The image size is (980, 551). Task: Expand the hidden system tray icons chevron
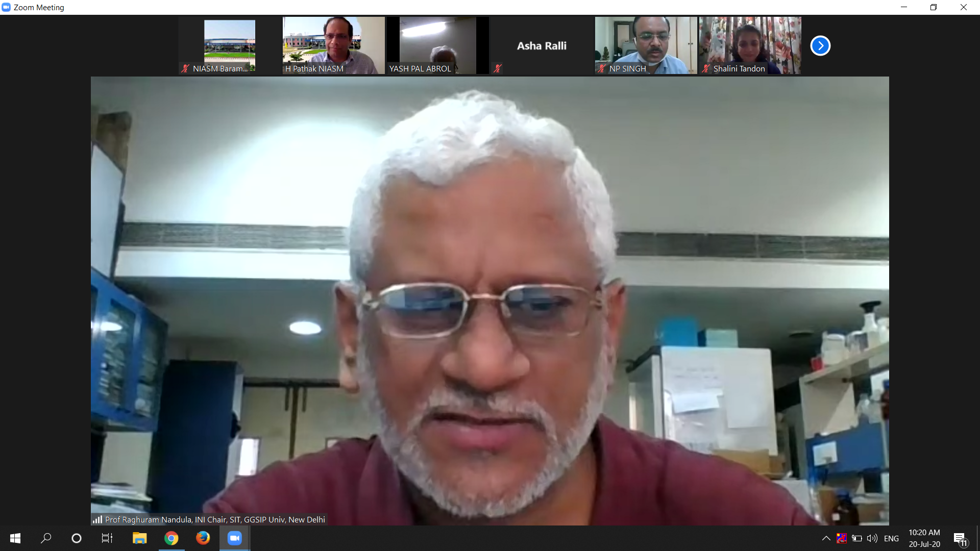point(826,538)
